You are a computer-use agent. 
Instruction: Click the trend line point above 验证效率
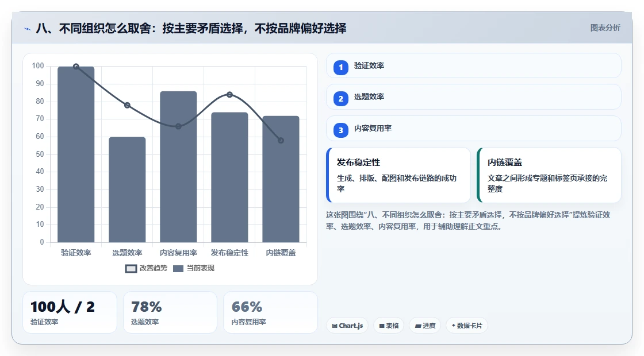pos(76,67)
